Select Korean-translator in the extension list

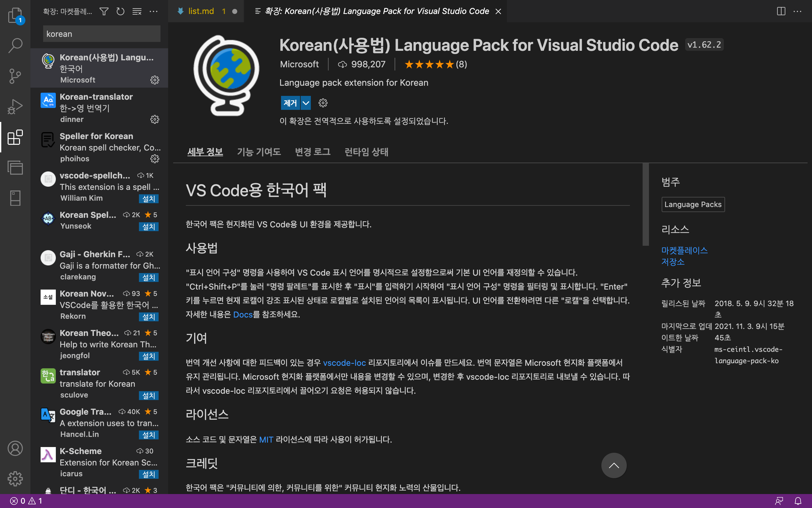point(99,108)
